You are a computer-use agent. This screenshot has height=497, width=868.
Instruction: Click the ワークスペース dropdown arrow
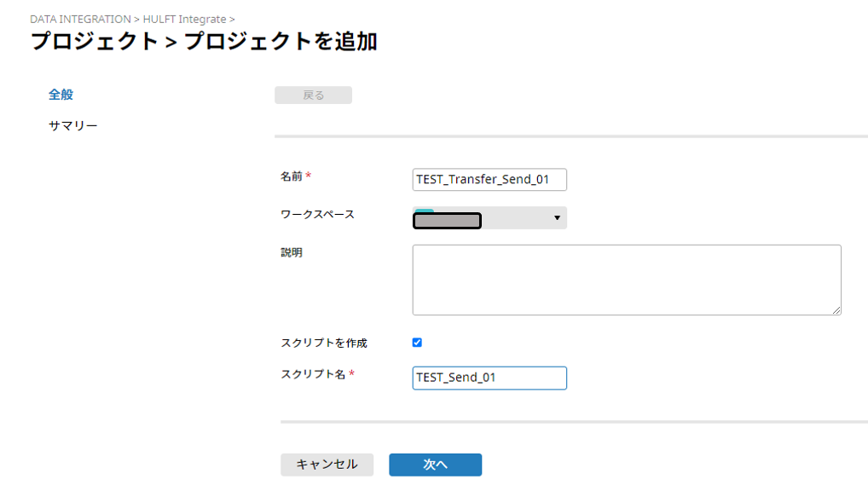557,218
